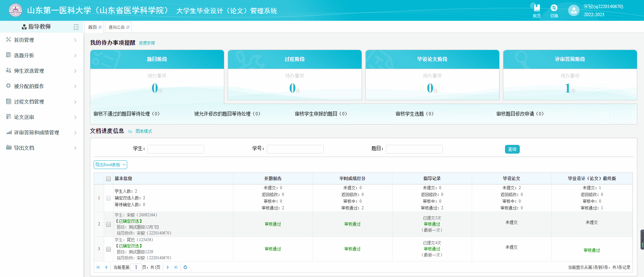Viewport: 644px width, 277px height.
Task: Refresh the 通知公告 tab icon
Action: point(128,27)
